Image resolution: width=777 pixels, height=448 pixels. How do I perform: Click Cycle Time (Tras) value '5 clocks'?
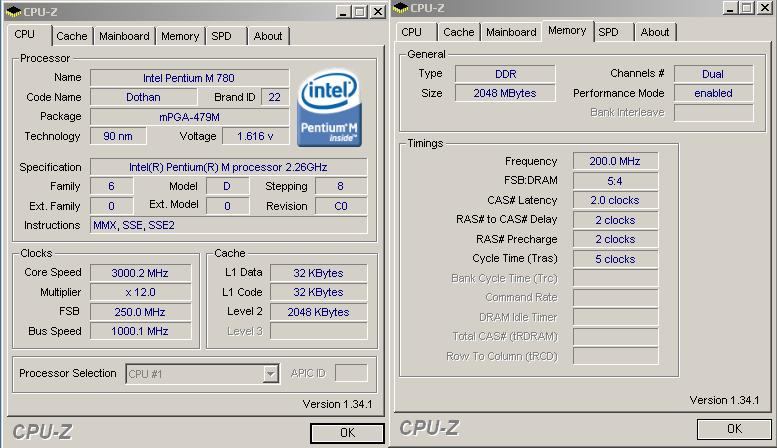coord(615,259)
